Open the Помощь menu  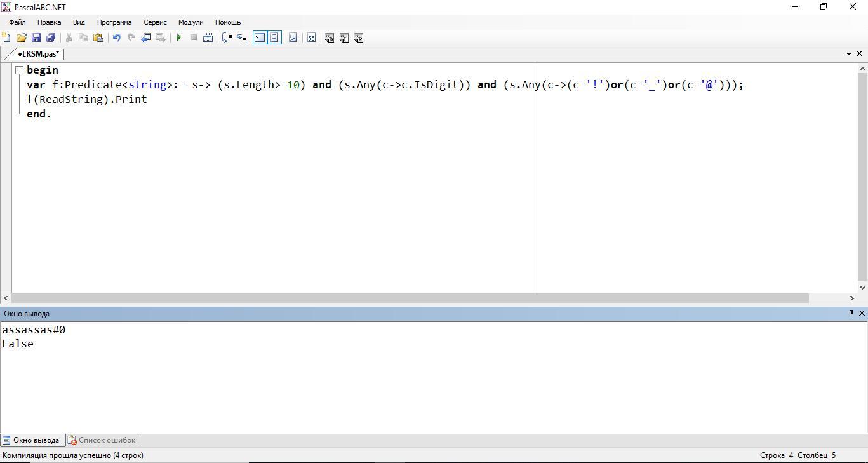point(228,22)
